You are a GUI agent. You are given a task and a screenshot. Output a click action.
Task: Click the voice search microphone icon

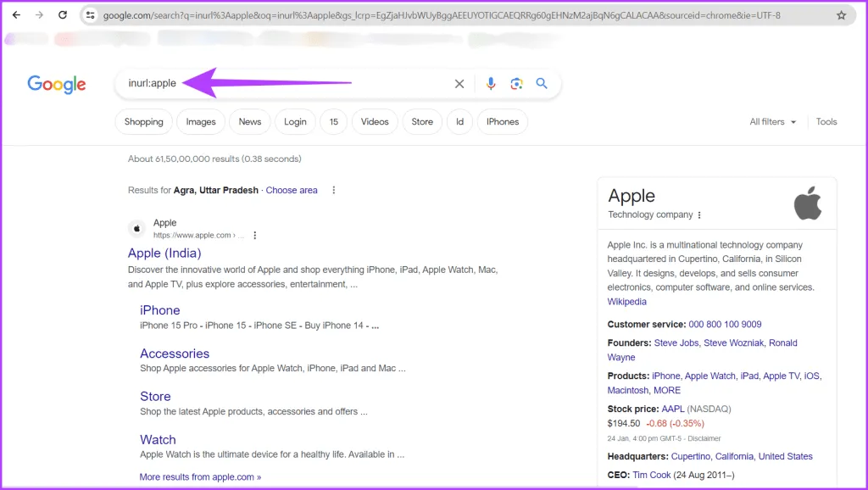[490, 84]
